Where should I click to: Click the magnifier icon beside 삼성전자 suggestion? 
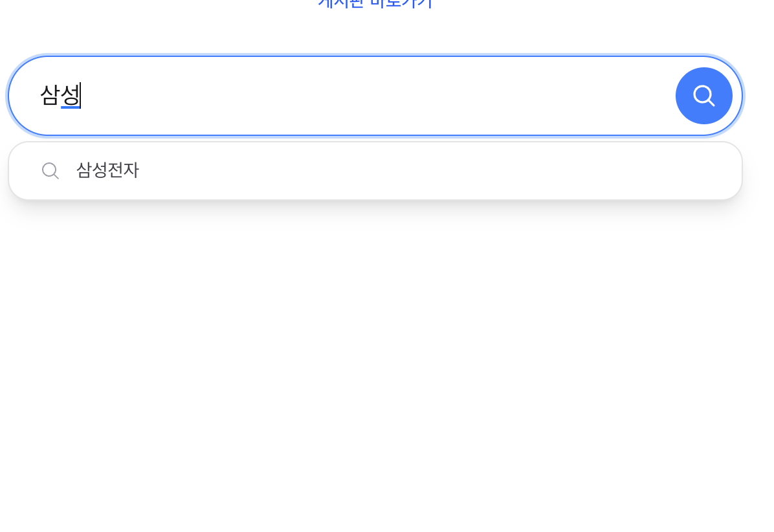[50, 171]
